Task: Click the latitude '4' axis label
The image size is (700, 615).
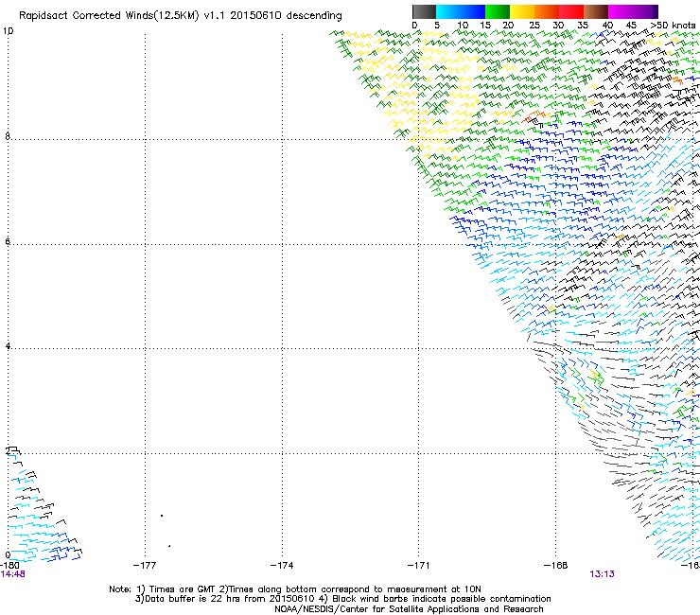Action: point(8,346)
